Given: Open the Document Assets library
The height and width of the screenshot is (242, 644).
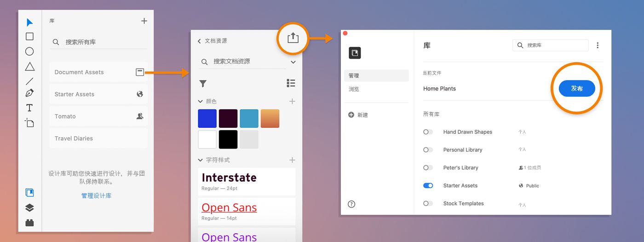Looking at the screenshot, I should pyautogui.click(x=98, y=72).
